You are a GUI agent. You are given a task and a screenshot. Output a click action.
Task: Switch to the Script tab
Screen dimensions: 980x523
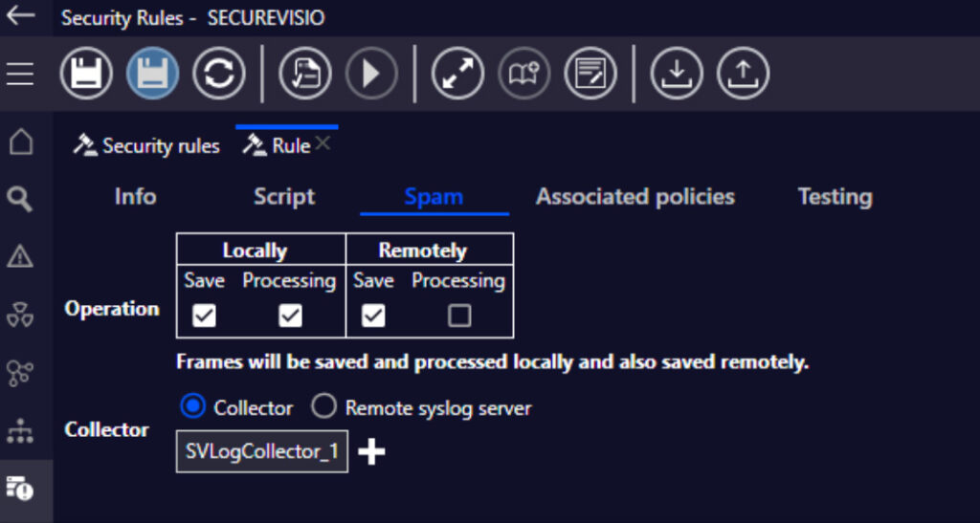tap(284, 197)
